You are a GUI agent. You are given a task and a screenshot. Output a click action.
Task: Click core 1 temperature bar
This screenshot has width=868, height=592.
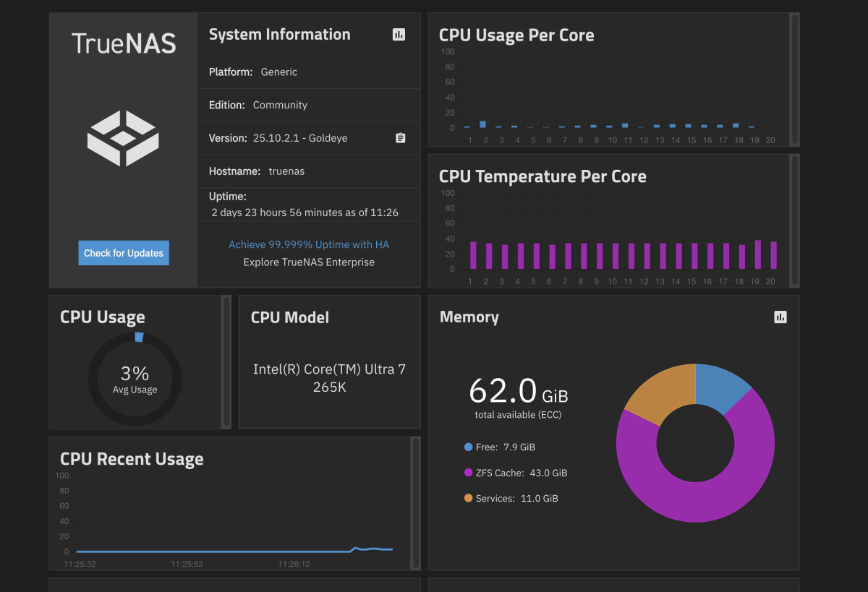pyautogui.click(x=473, y=255)
